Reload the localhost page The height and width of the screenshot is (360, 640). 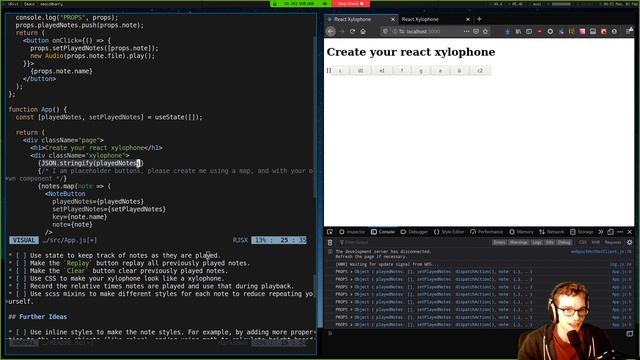(x=352, y=31)
